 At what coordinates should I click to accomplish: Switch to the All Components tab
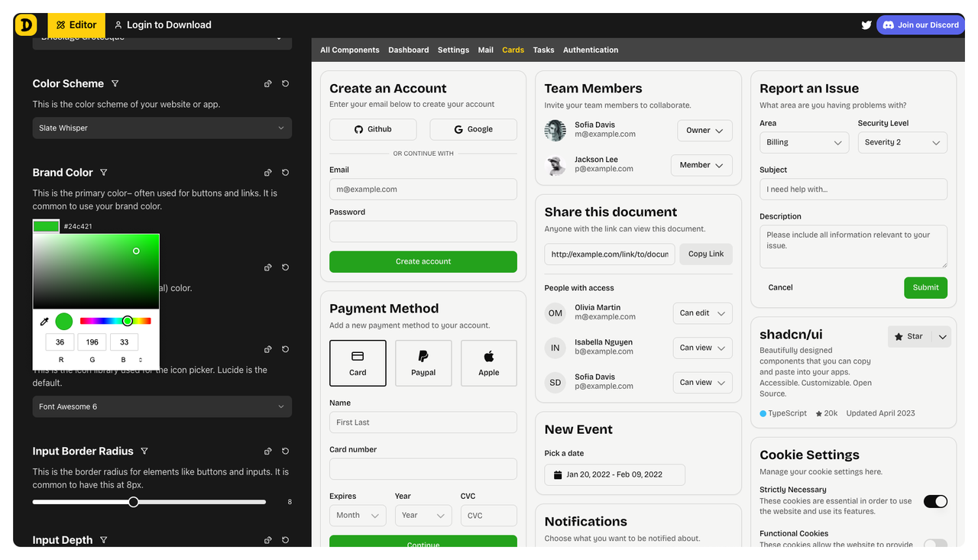point(350,50)
